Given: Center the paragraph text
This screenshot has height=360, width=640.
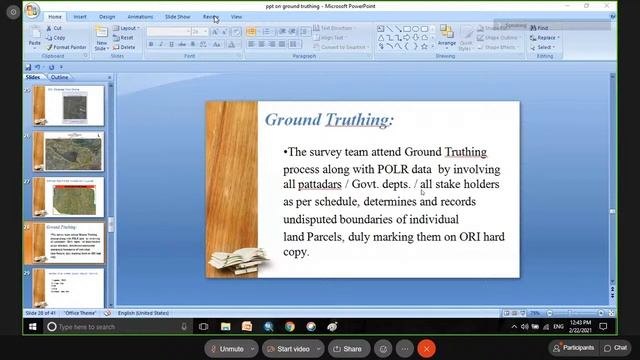Looking at the screenshot, I should [262, 44].
